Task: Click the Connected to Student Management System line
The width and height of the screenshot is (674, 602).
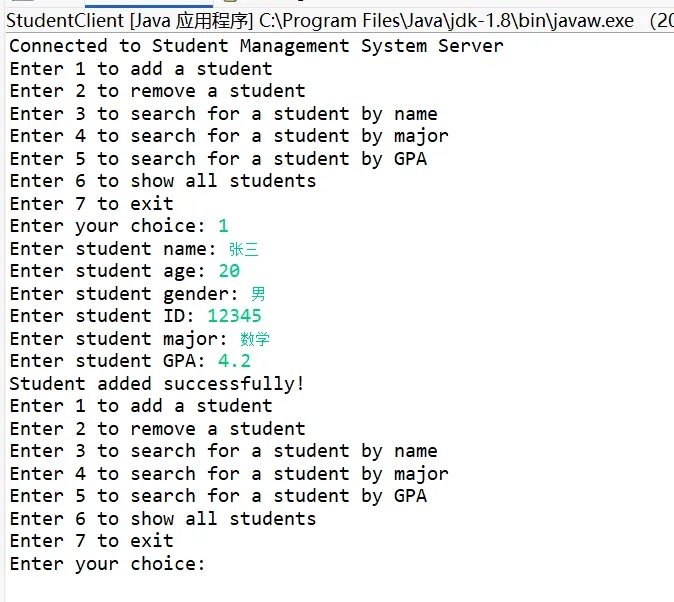Action: [x=256, y=45]
